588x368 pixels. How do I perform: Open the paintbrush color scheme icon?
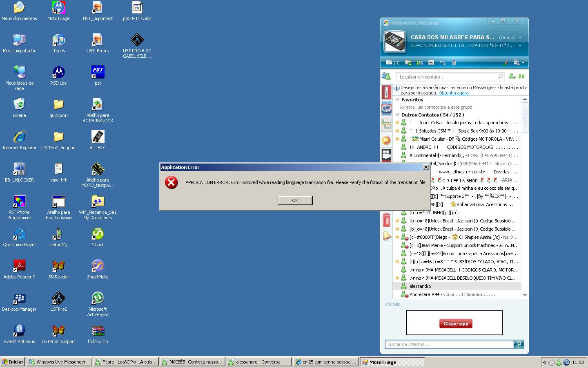pyautogui.click(x=506, y=63)
